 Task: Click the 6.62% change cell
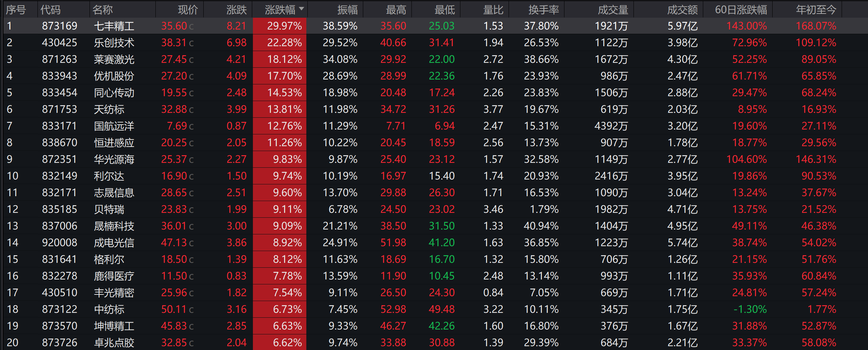(280, 343)
